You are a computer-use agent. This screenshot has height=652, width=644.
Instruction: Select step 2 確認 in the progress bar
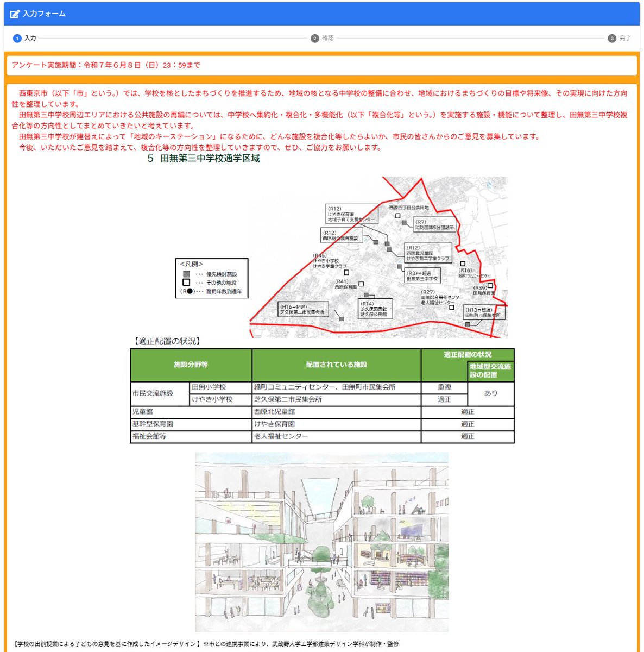pyautogui.click(x=322, y=39)
